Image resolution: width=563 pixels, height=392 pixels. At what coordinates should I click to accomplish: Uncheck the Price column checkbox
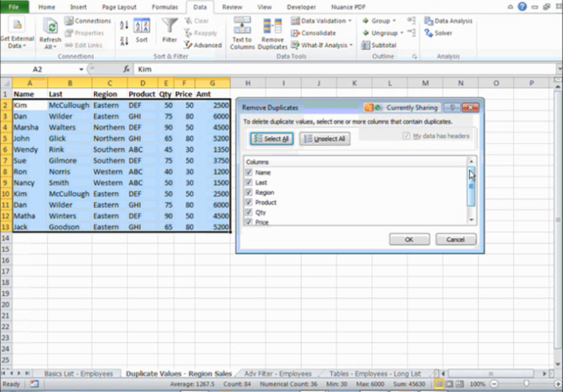pyautogui.click(x=249, y=222)
